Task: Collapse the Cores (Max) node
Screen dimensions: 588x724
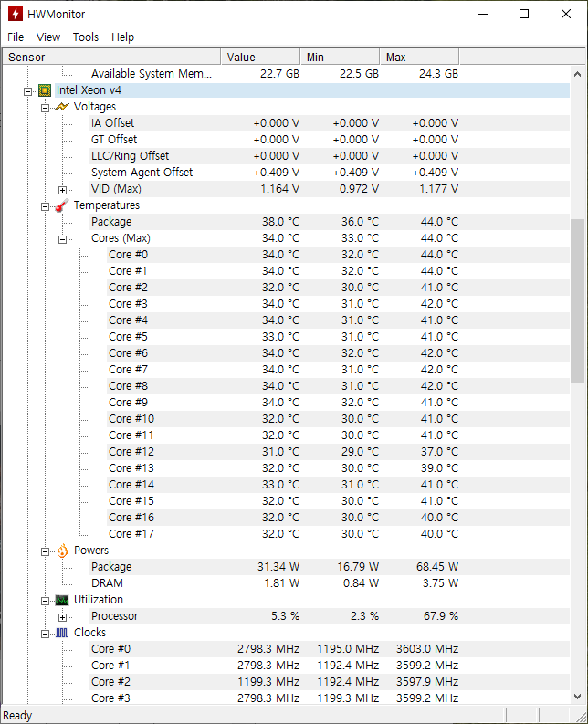Action: click(x=62, y=239)
